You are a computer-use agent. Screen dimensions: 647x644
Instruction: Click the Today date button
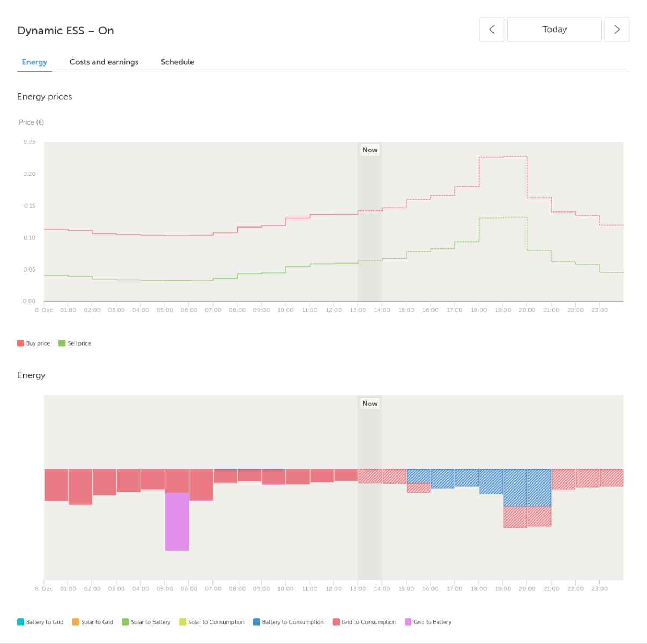[554, 30]
